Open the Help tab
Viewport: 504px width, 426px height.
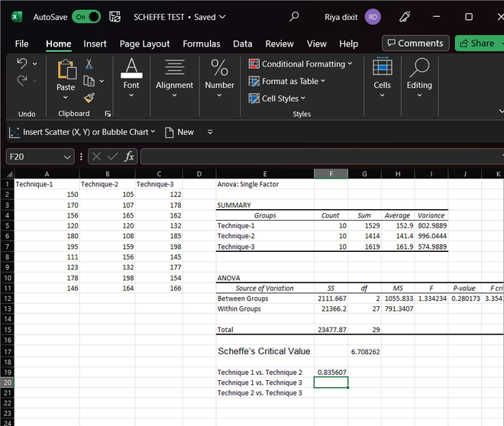point(349,44)
